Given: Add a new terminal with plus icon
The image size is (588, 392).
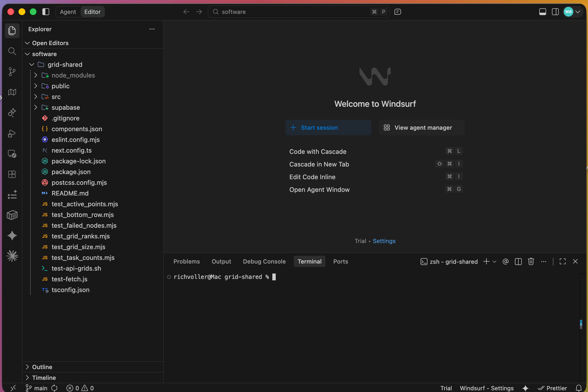Looking at the screenshot, I should click(486, 262).
